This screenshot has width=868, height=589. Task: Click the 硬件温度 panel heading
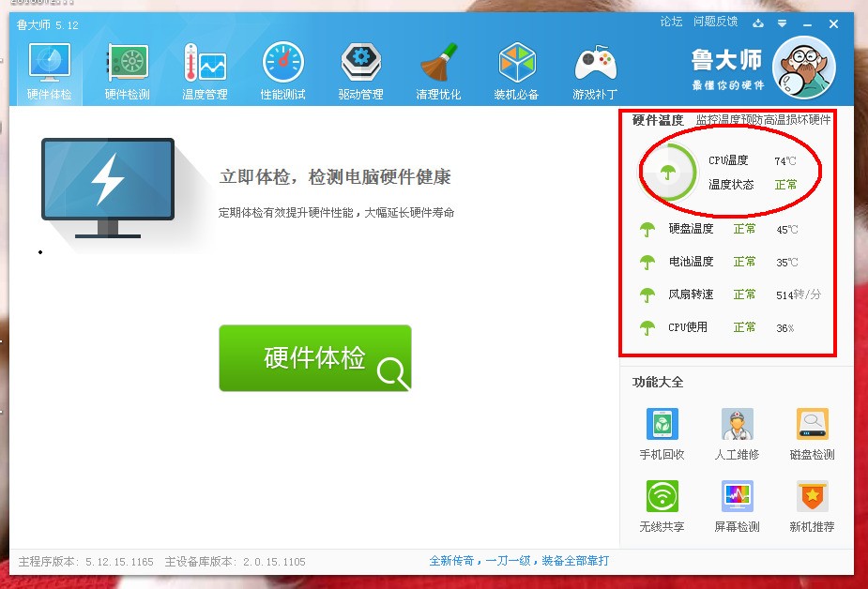(658, 120)
